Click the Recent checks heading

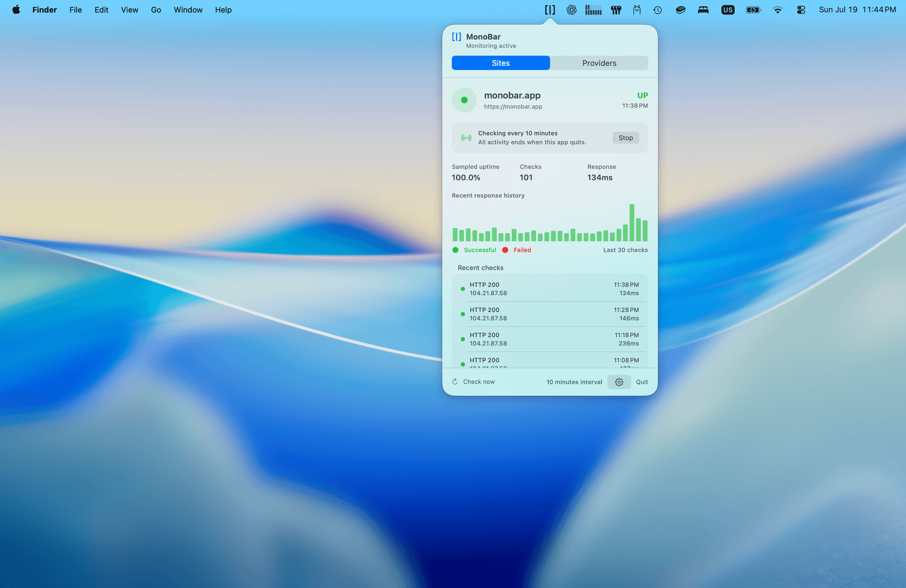pos(481,268)
